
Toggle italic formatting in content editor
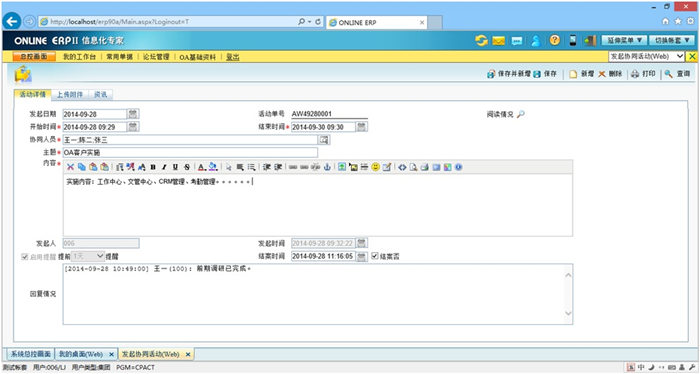tap(164, 167)
